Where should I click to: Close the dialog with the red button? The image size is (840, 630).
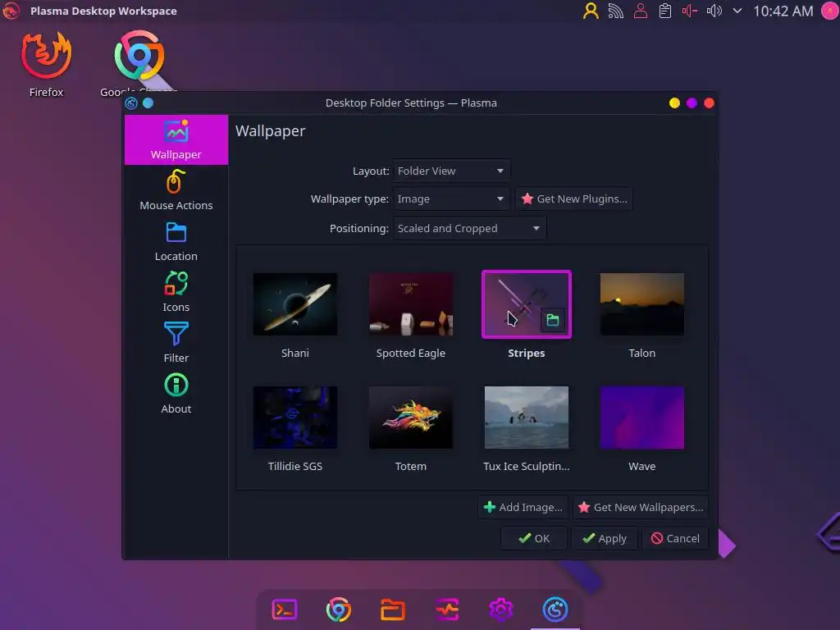[x=709, y=103]
